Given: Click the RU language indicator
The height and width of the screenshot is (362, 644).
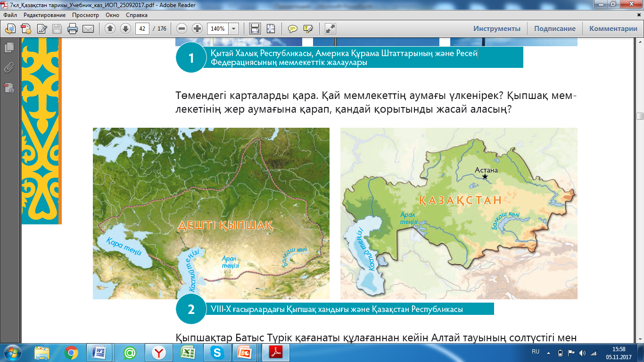Looking at the screenshot, I should [x=536, y=352].
